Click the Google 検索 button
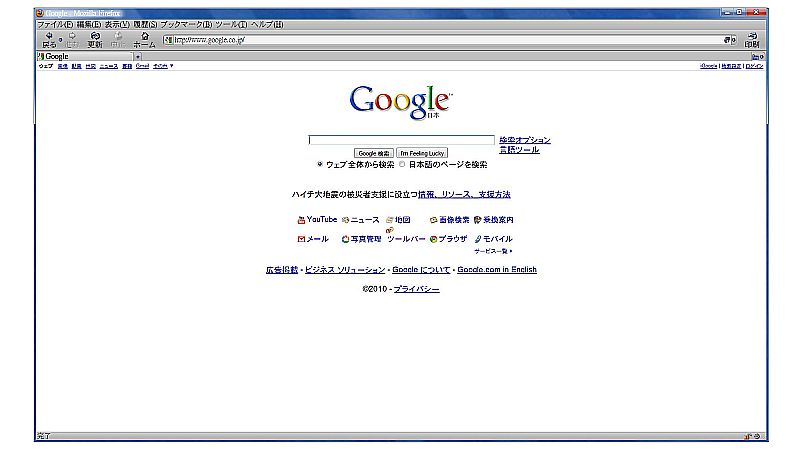The image size is (800, 450). (x=373, y=153)
